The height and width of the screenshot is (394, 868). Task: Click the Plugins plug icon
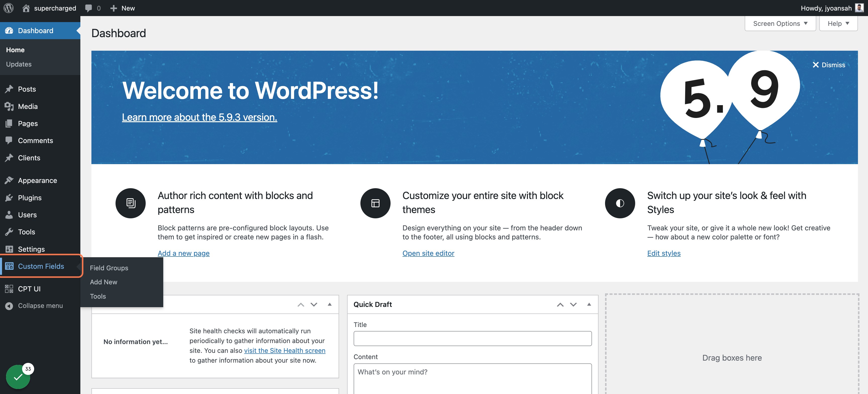9,198
